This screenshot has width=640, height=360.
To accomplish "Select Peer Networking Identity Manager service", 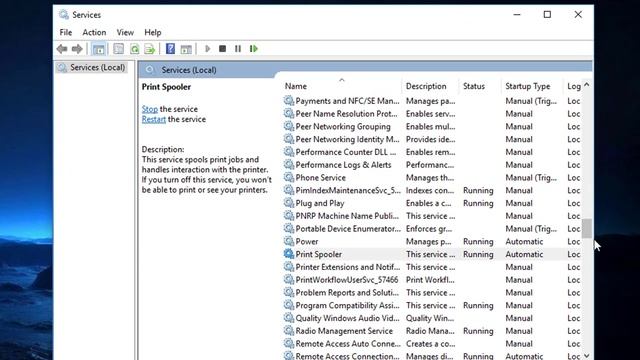I will pos(432,139).
